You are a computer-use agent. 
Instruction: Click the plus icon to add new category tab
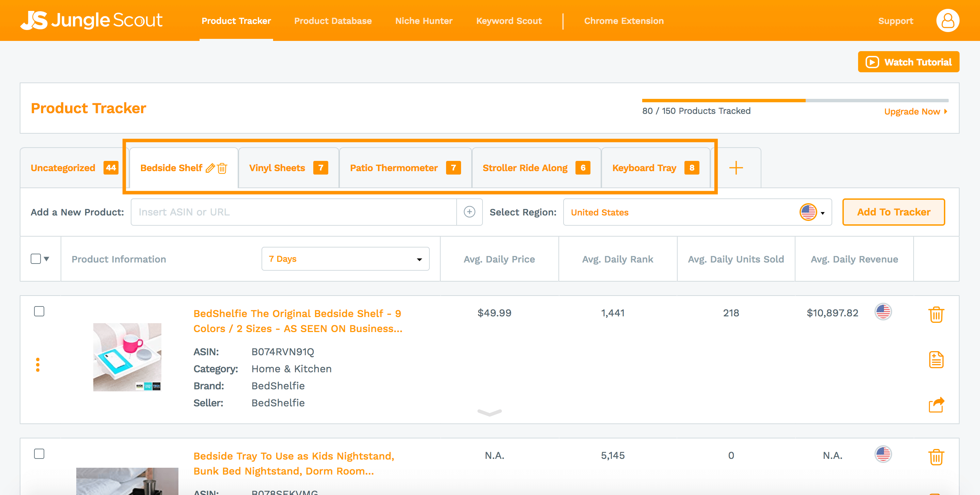tap(736, 168)
